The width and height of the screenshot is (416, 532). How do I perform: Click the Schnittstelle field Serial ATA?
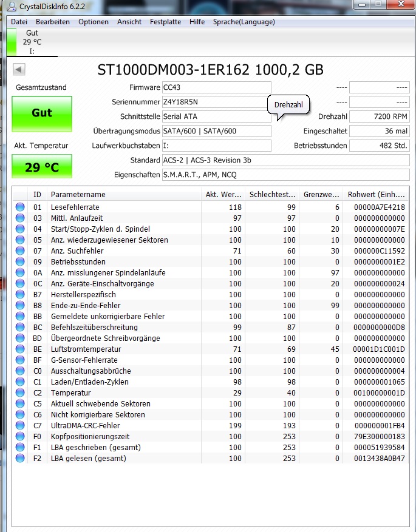pyautogui.click(x=217, y=116)
